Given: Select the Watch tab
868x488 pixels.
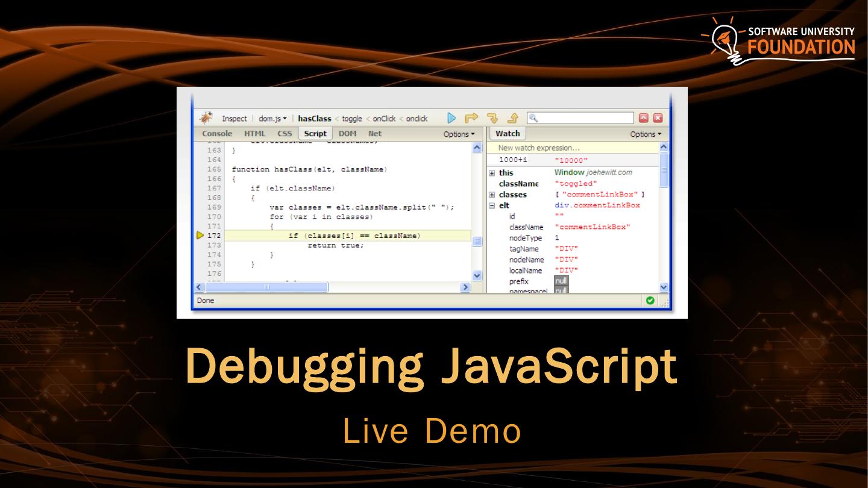Looking at the screenshot, I should (x=508, y=134).
